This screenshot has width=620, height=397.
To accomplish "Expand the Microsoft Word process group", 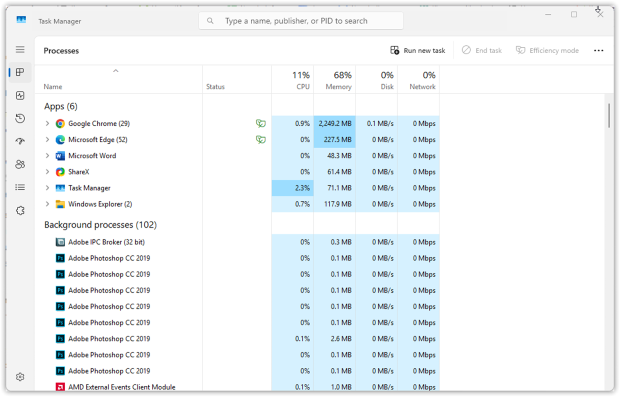I will pyautogui.click(x=47, y=156).
